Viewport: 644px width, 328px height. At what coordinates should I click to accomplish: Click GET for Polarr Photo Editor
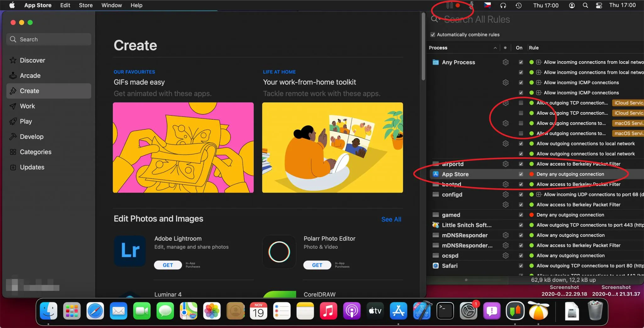317,265
